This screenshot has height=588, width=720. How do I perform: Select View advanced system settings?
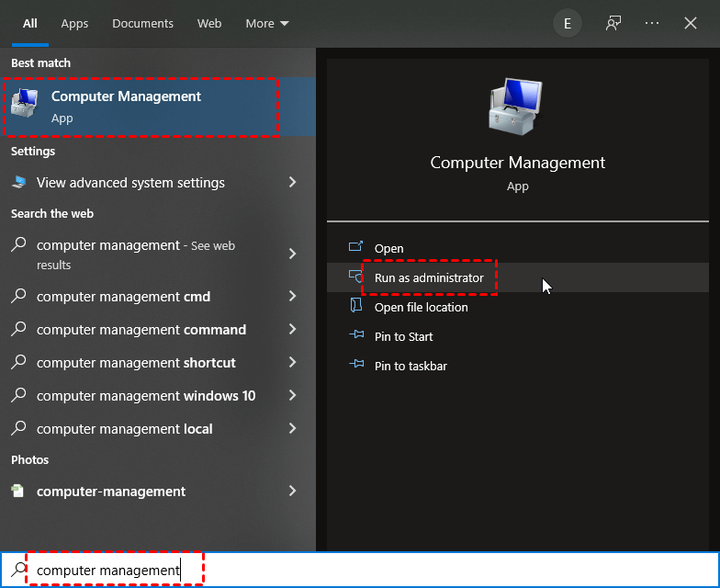click(158, 182)
